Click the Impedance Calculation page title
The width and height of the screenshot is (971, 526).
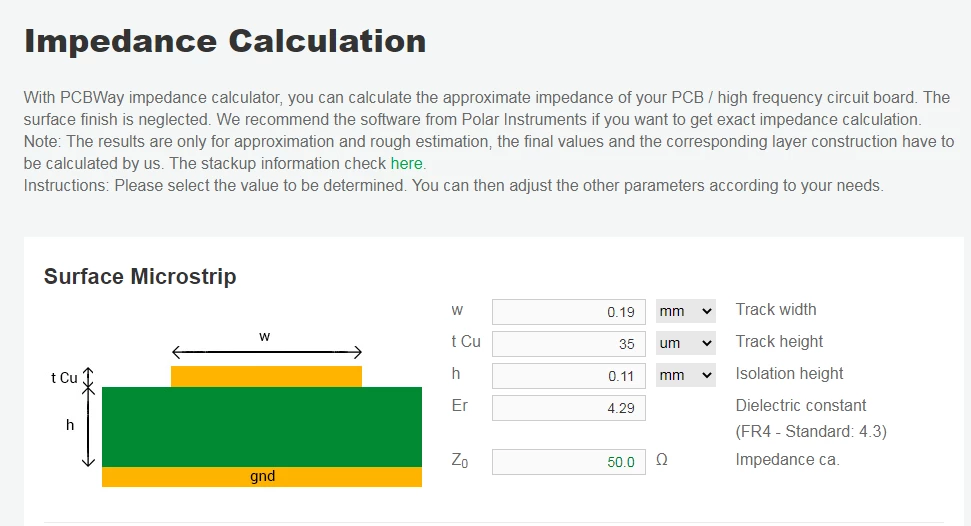[225, 42]
